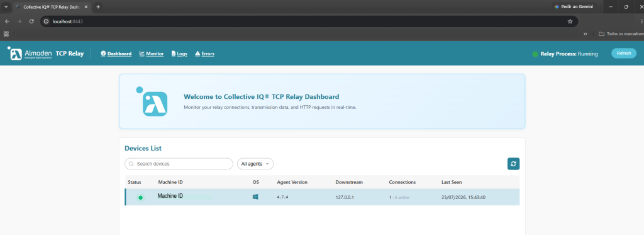Click the Downstream column header

pos(349,182)
